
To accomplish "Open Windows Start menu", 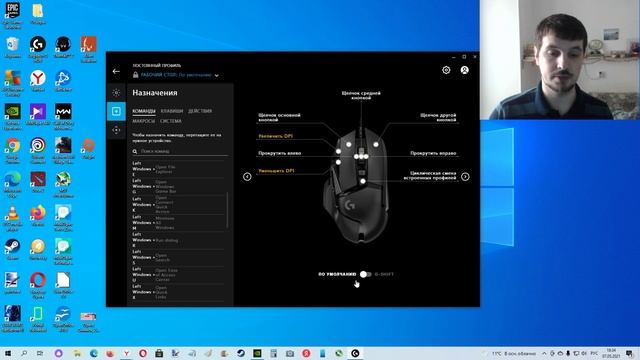I will point(7,353).
